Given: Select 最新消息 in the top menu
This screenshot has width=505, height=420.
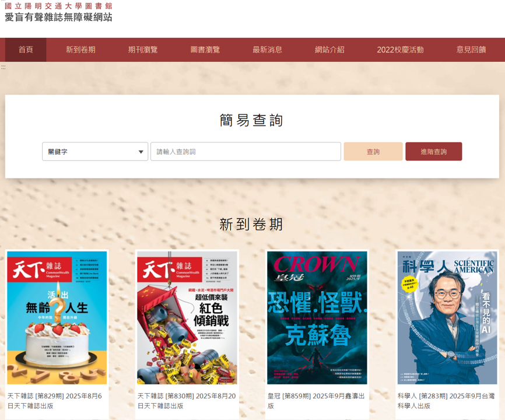Looking at the screenshot, I should pos(267,50).
